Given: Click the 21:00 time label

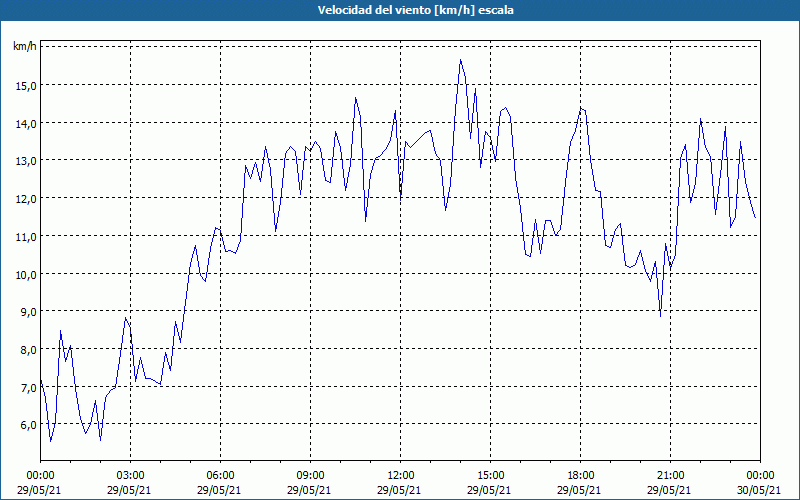Looking at the screenshot, I should (x=670, y=476).
